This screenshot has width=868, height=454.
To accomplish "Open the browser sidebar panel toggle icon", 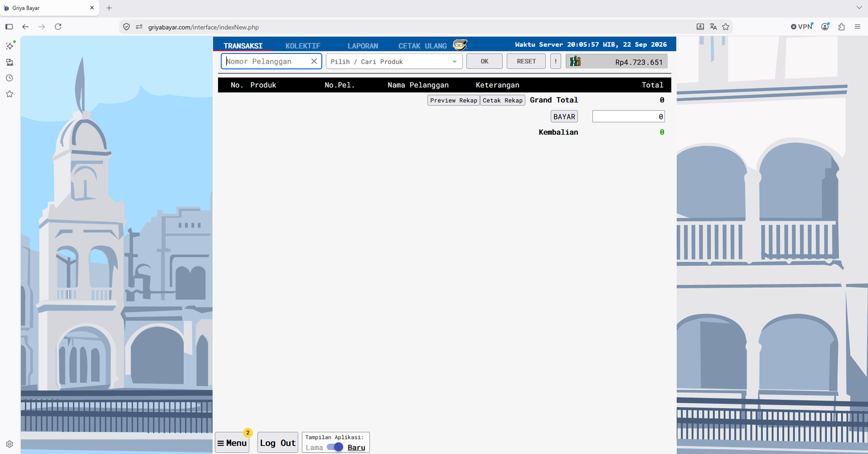I will (x=9, y=27).
